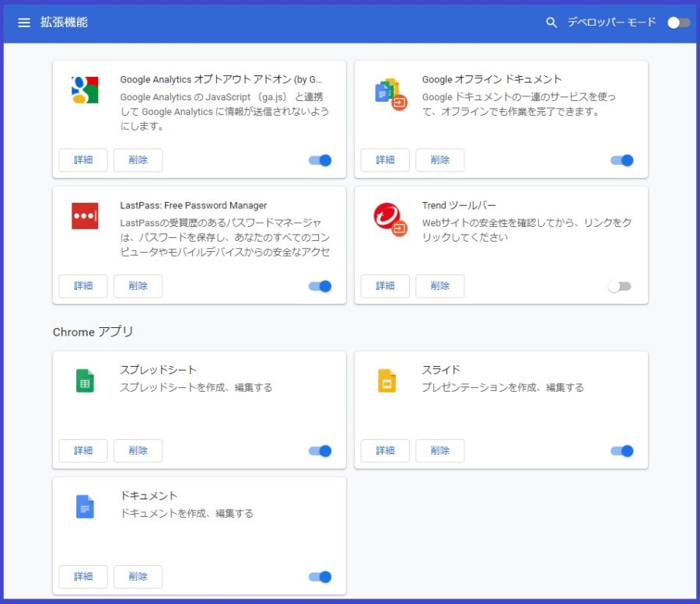Remove the Trend Toolbar extension

(x=439, y=286)
